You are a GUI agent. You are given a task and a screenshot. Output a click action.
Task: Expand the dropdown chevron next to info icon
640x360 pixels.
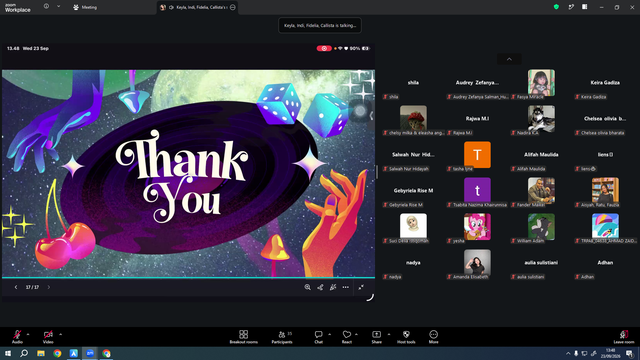coord(58,6)
